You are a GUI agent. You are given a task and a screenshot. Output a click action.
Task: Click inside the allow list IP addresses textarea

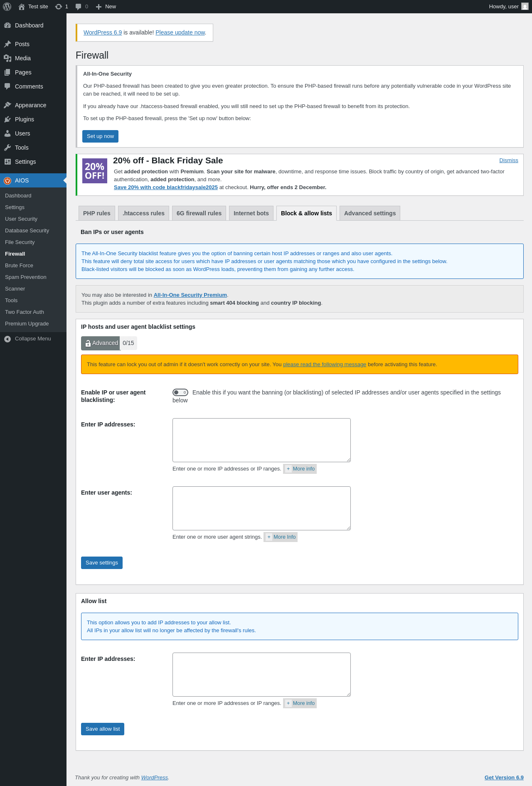click(x=261, y=675)
